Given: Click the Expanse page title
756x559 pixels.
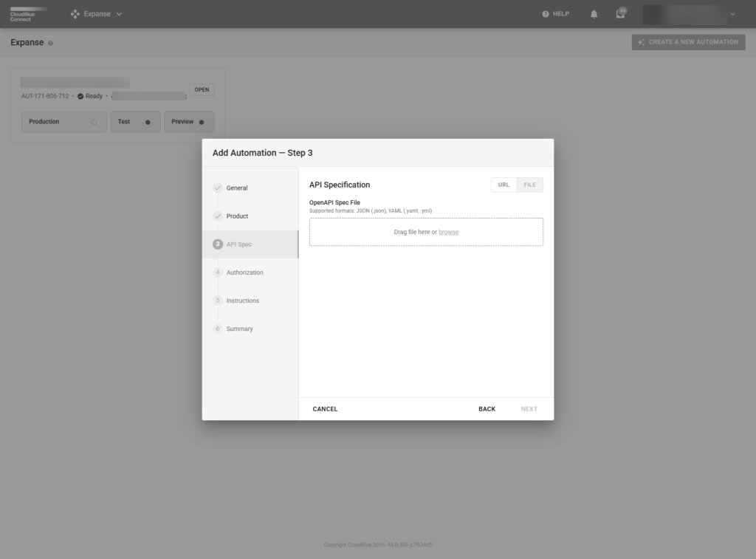Looking at the screenshot, I should [27, 42].
